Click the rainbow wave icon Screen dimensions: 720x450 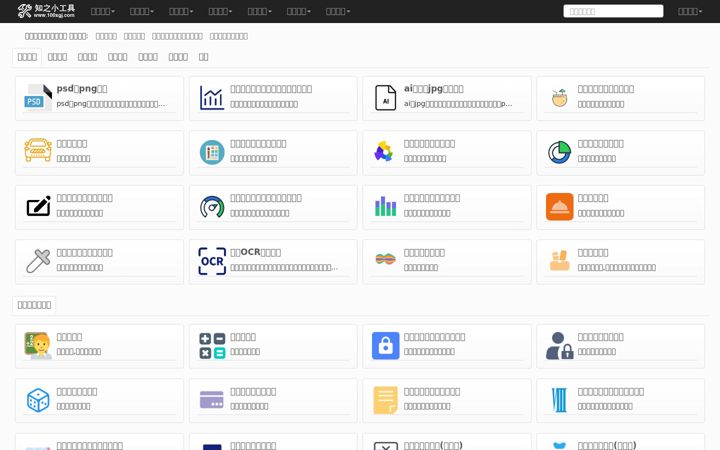pos(385,259)
